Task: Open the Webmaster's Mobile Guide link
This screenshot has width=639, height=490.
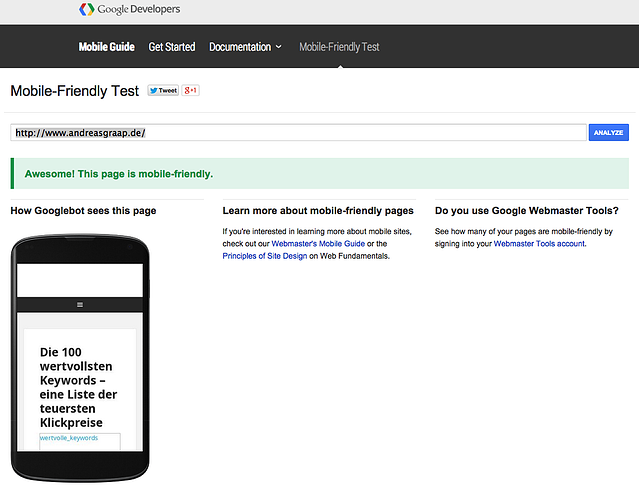Action: pos(318,244)
